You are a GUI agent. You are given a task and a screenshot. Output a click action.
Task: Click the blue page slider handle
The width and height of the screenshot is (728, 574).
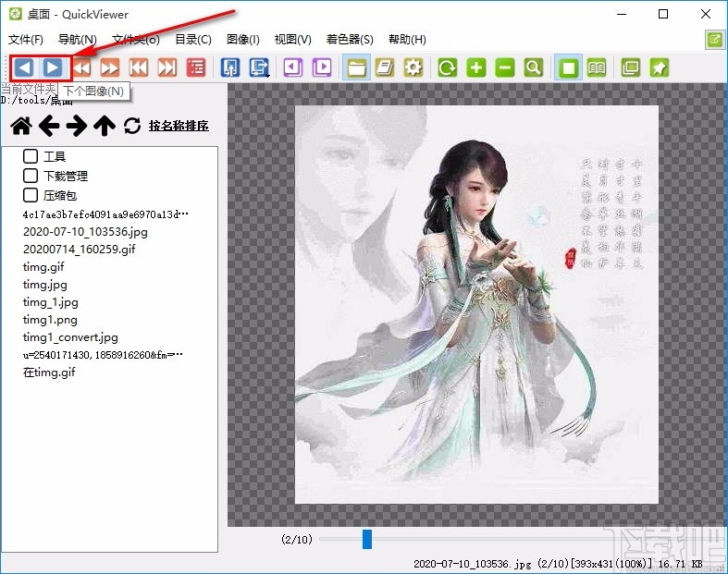point(367,539)
